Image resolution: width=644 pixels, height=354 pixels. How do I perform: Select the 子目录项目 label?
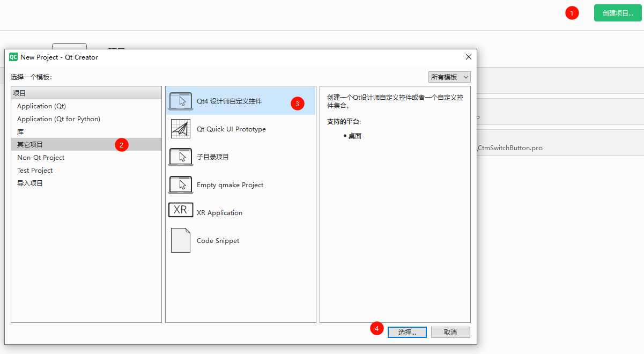[x=213, y=157]
